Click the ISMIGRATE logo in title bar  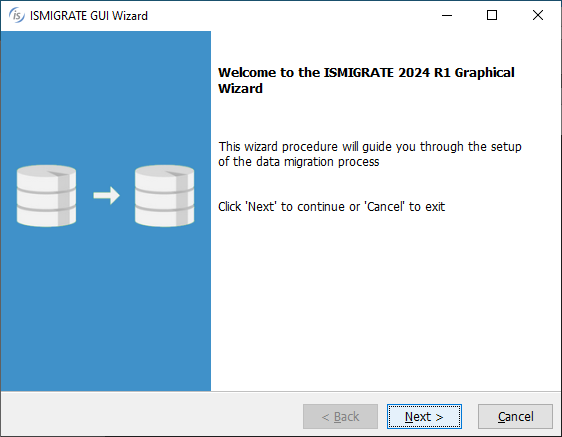[x=17, y=15]
